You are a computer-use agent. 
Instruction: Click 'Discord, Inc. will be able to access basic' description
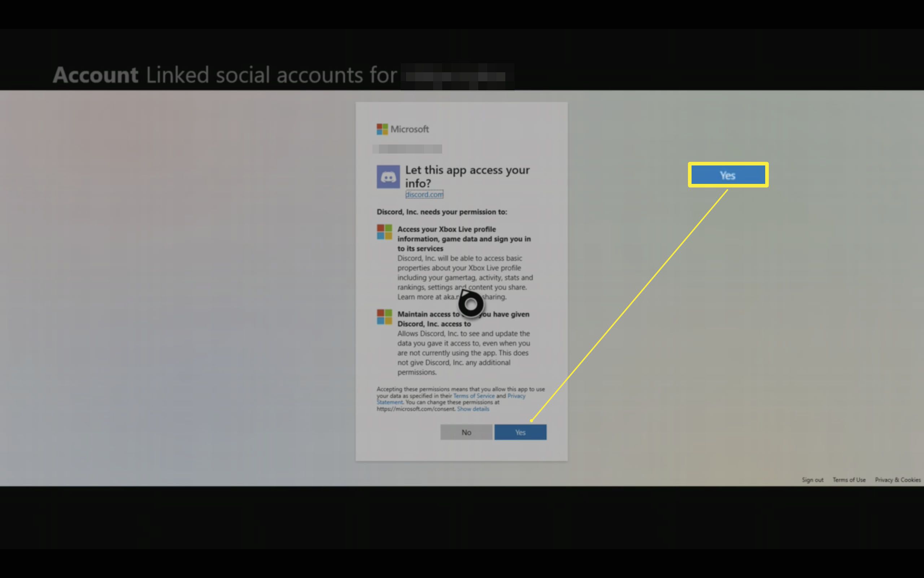(x=465, y=277)
